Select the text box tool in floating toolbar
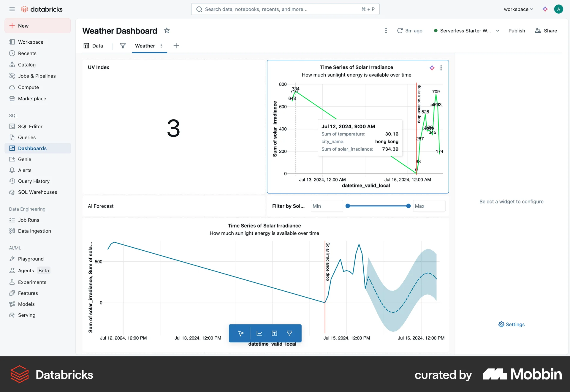 click(274, 333)
